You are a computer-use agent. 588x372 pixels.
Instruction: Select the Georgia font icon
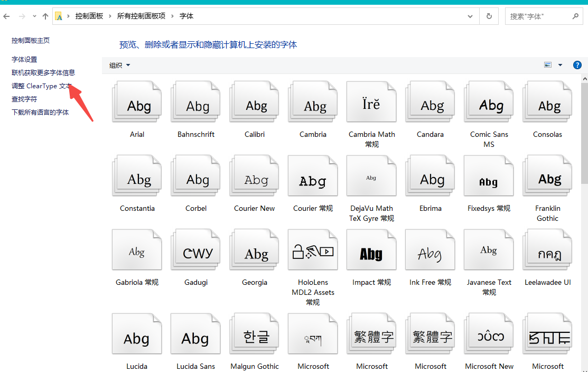[x=254, y=250]
